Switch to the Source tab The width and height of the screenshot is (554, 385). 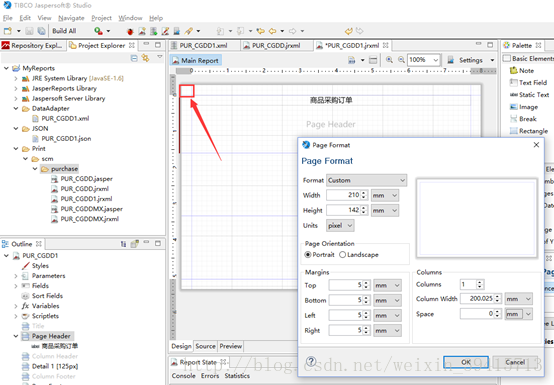coord(206,346)
